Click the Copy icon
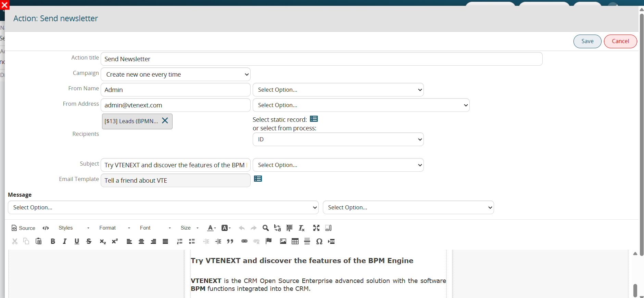644x298 pixels. point(26,241)
